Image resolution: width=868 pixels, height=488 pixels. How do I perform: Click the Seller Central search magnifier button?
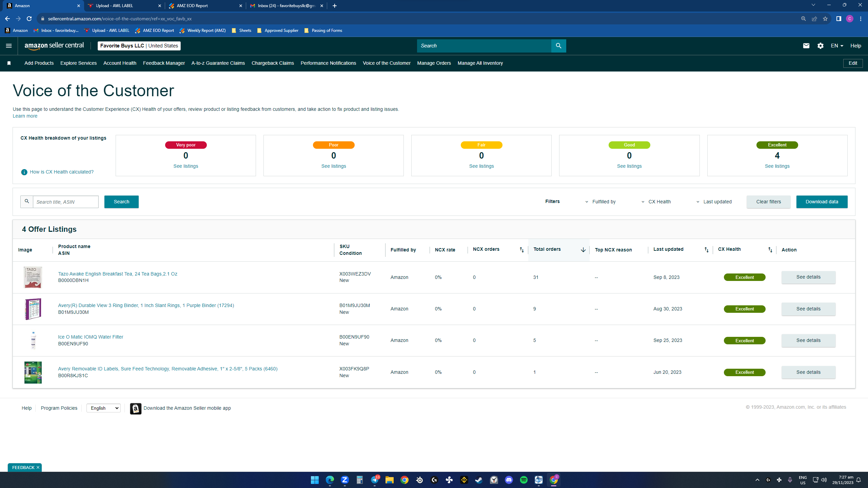(558, 46)
